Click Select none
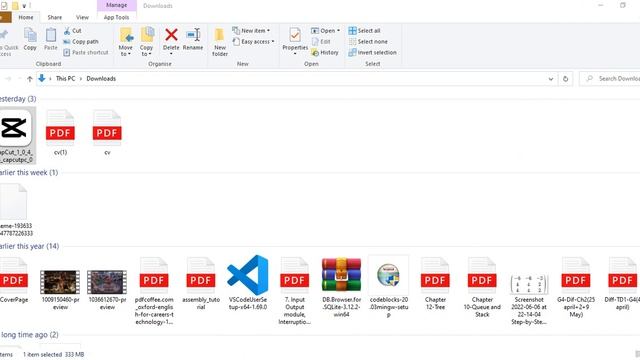Screen dimensions: 640x360 click(x=368, y=42)
